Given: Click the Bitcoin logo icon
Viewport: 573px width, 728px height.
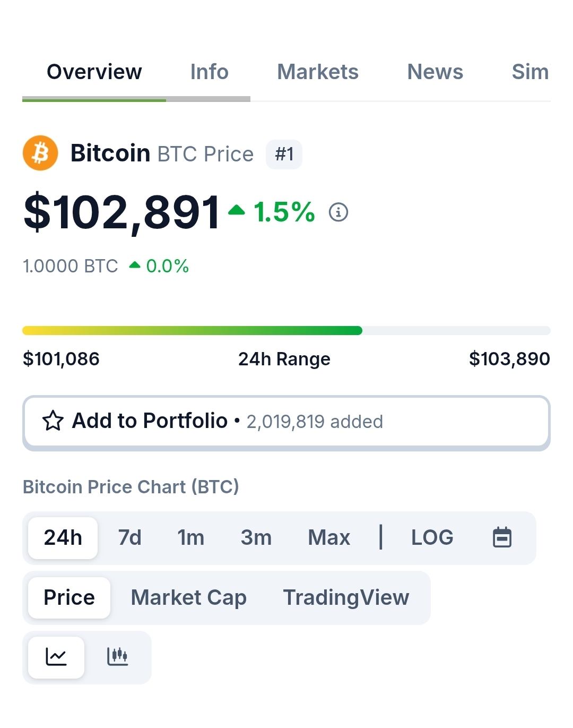Looking at the screenshot, I should (40, 153).
